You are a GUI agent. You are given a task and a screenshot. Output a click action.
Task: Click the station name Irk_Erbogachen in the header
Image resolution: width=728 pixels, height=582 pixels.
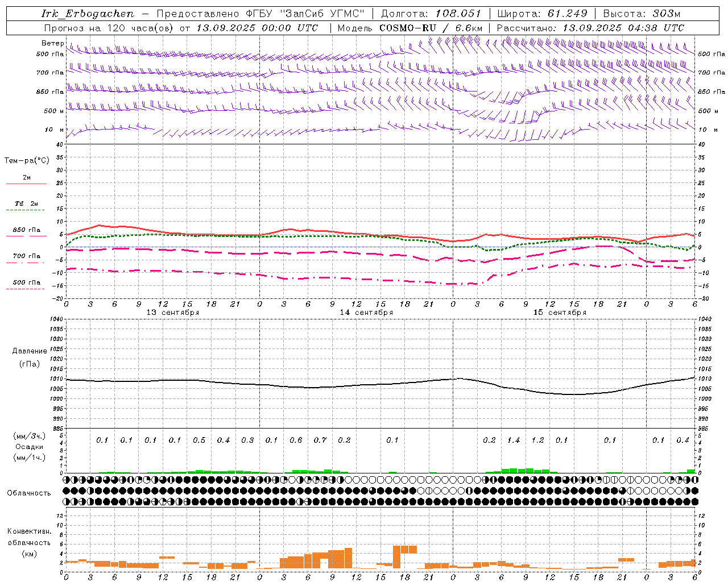pyautogui.click(x=88, y=14)
